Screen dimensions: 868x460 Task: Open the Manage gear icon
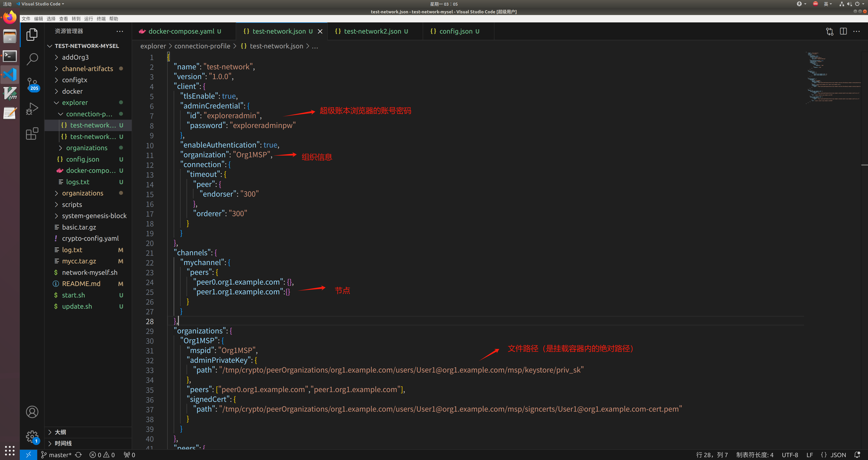(x=32, y=437)
